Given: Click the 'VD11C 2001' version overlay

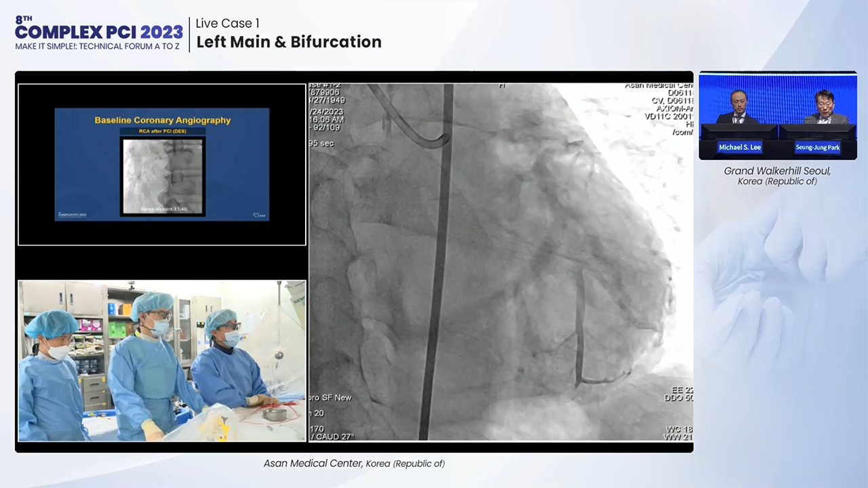Looking at the screenshot, I should [x=671, y=117].
